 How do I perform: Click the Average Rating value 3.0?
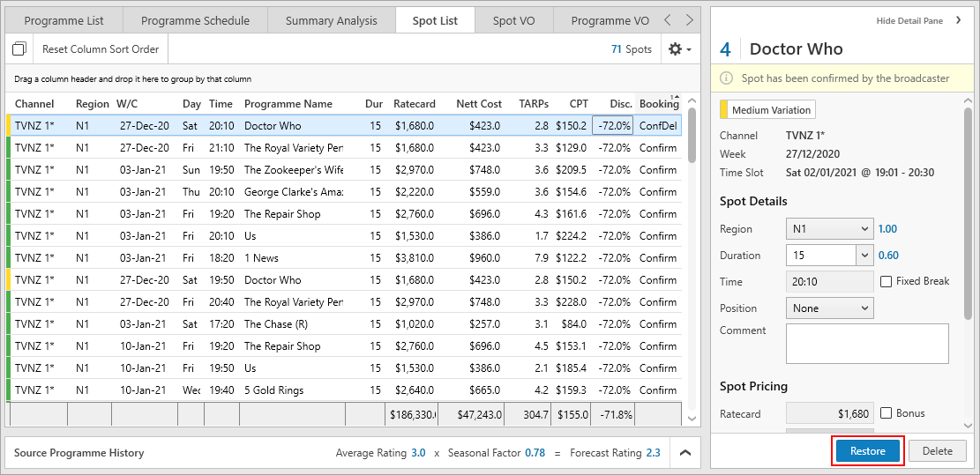(x=418, y=453)
